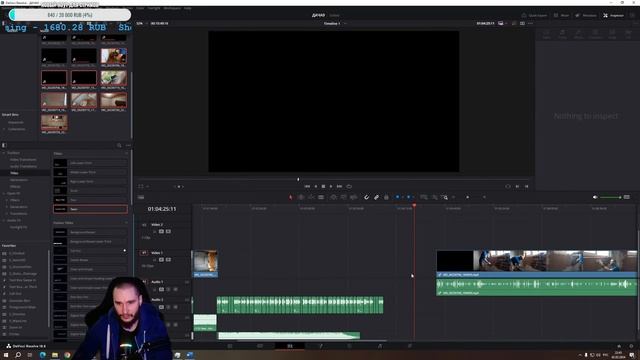This screenshot has height=360, width=640.
Task: Disable the Video 2 track
Action: pos(168,231)
